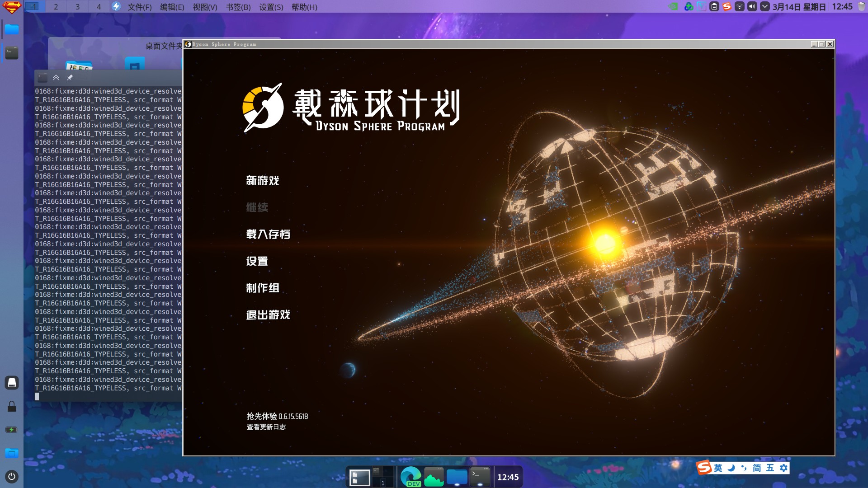Switch to virtual desktop 1
The image size is (868, 488).
click(x=34, y=6)
